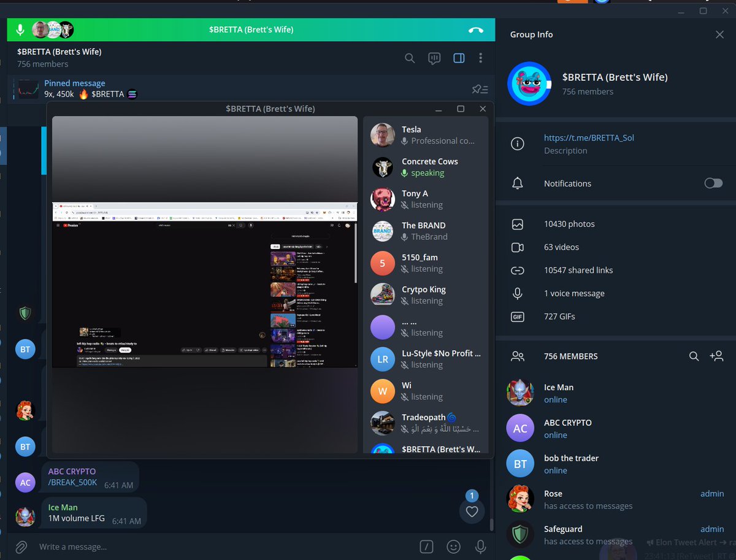Select Crytpo King participant
736x560 pixels.
point(425,294)
